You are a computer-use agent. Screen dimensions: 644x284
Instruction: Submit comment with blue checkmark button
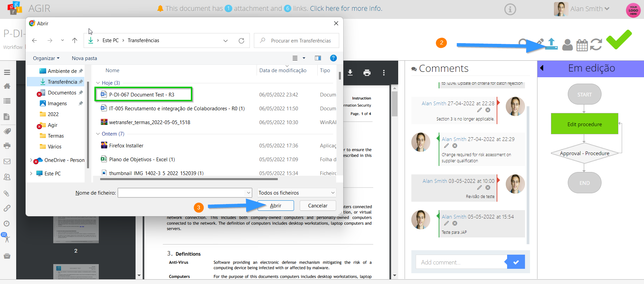click(516, 262)
